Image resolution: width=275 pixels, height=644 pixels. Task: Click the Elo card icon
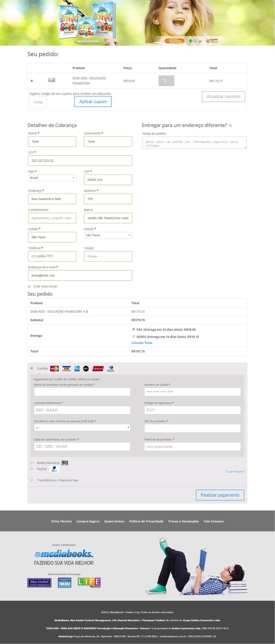click(x=86, y=369)
